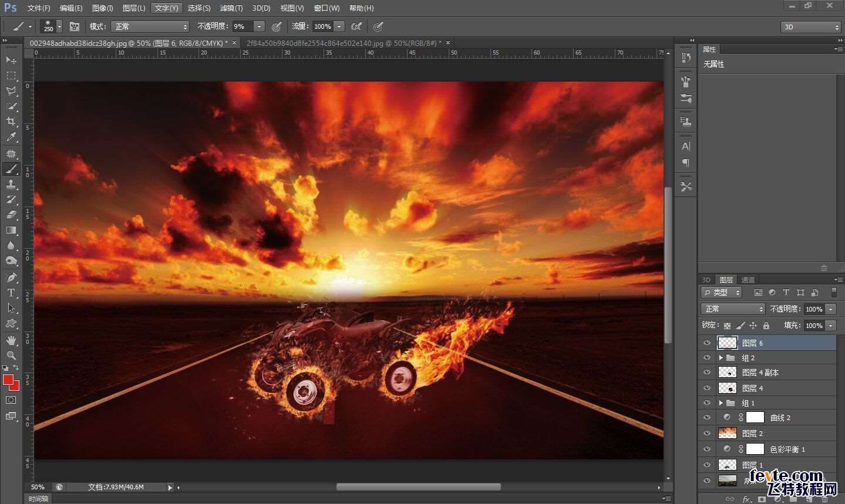Click the horizontal scrollbar thumb
The image size is (845, 504).
click(418, 487)
